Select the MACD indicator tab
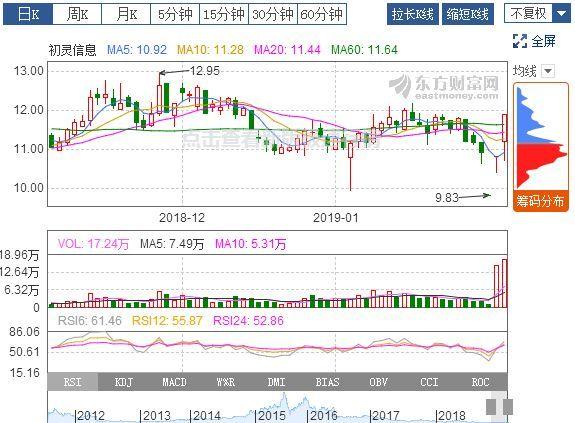 175,382
